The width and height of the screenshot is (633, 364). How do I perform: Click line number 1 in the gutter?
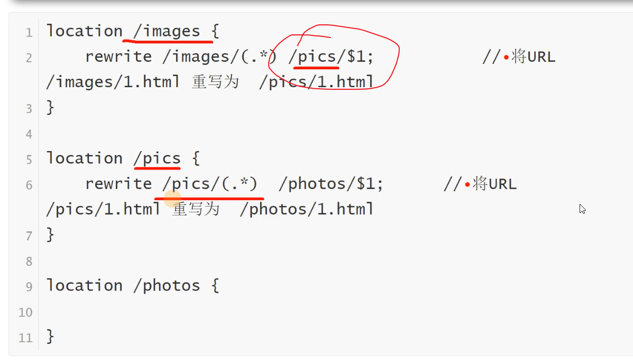pos(29,32)
